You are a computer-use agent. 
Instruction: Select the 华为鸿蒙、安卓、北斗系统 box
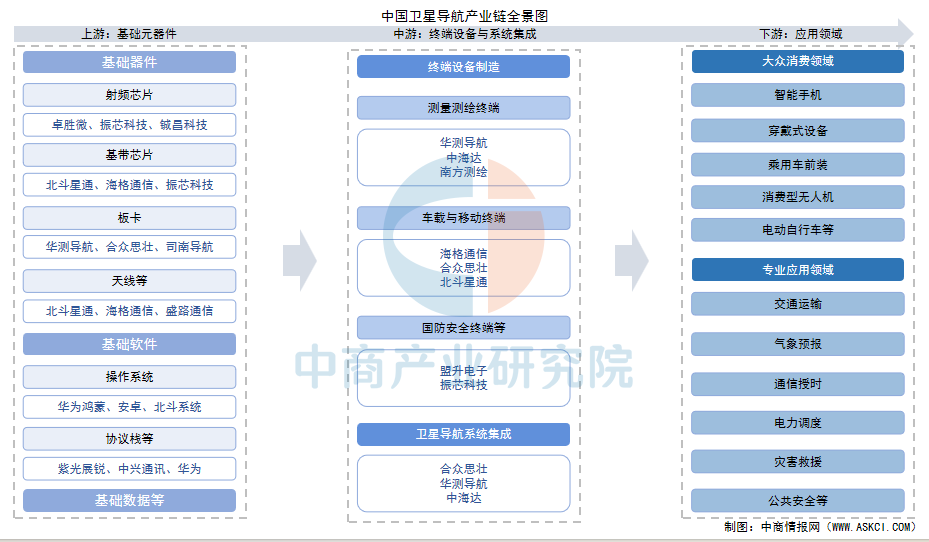[129, 407]
